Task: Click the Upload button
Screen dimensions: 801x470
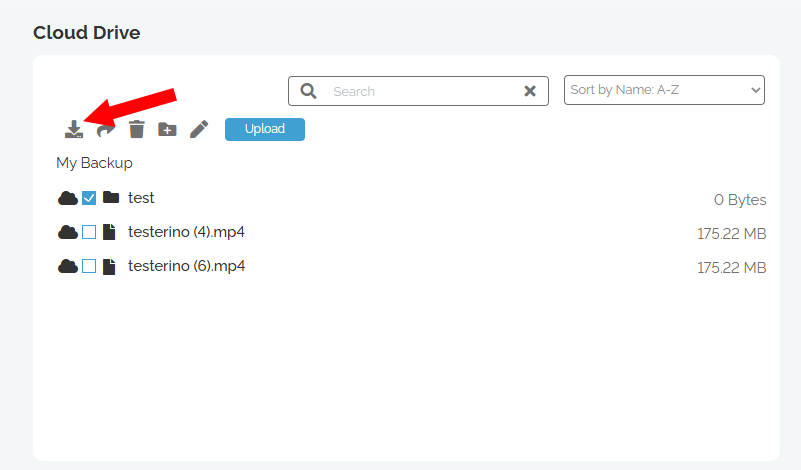Action: 265,129
